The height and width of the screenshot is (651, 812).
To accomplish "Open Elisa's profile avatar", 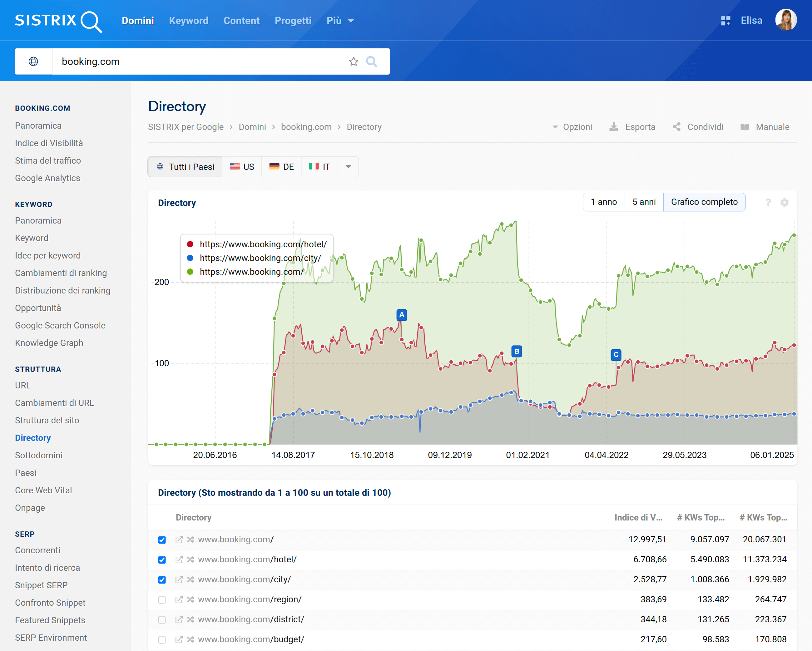I will (x=786, y=20).
